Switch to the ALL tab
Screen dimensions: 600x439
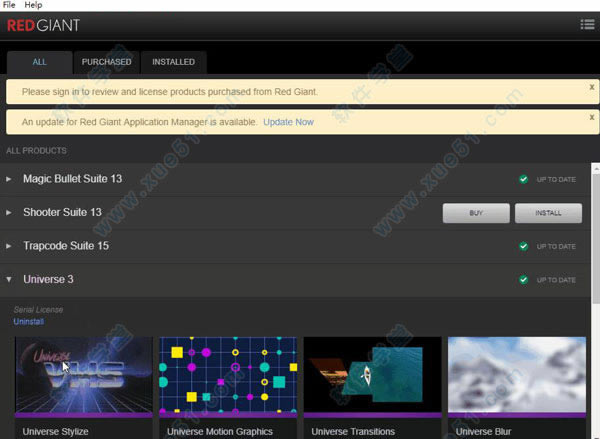point(39,62)
